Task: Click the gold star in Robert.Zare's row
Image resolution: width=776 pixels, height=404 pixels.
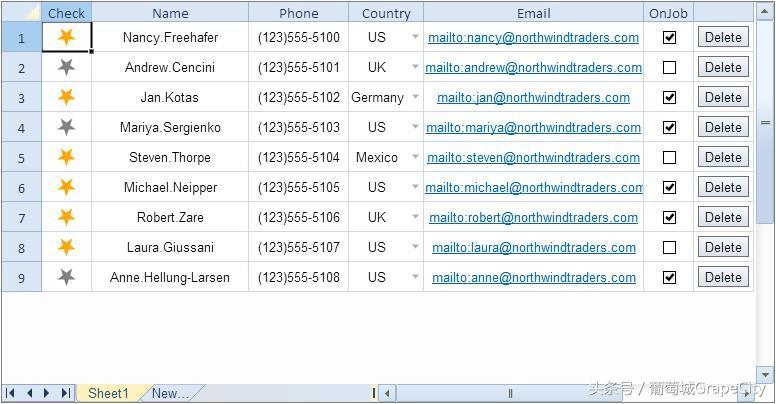Action: [x=66, y=217]
